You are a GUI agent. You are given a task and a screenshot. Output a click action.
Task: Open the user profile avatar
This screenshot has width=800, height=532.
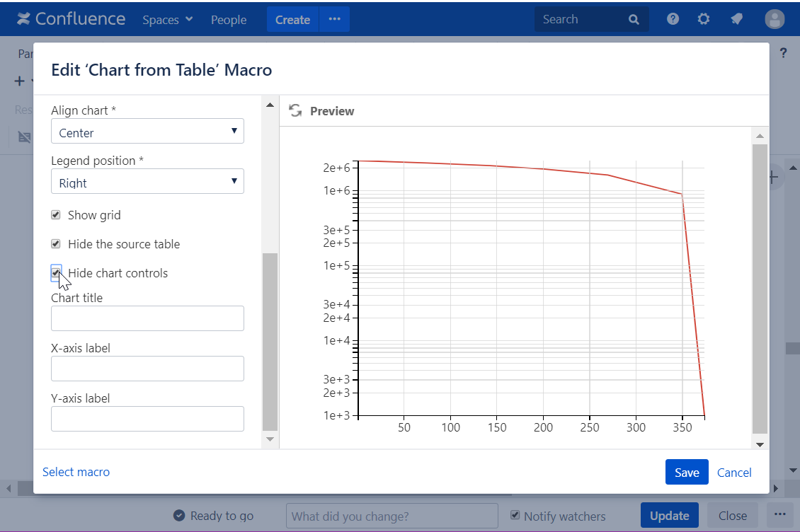pyautogui.click(x=775, y=19)
